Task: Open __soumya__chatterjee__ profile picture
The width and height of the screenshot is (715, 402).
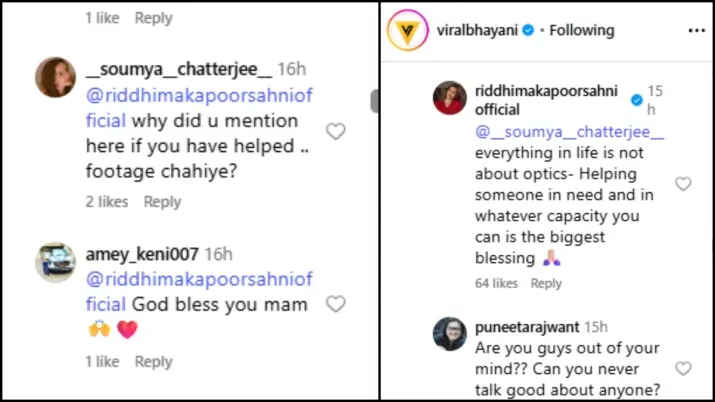Action: pos(55,77)
